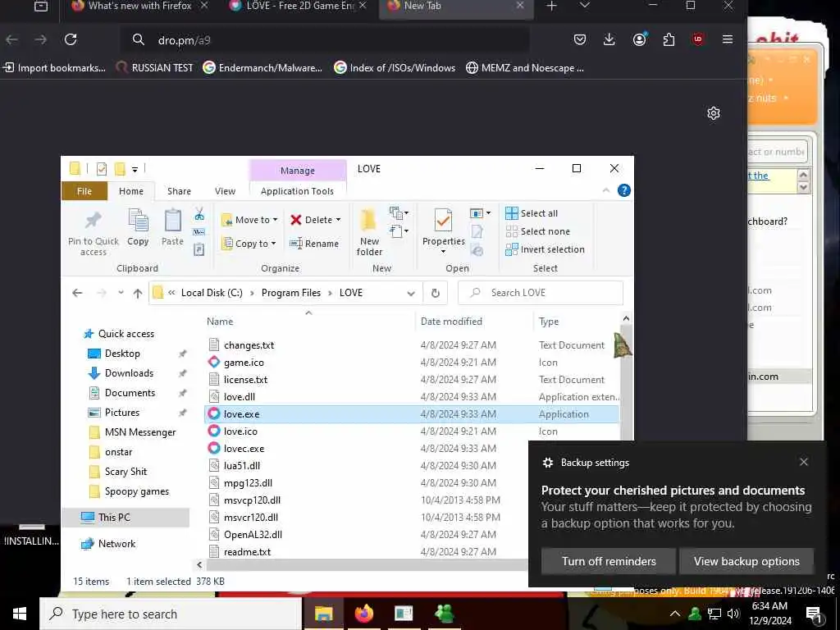
Task: Click Invert selection in ribbon
Action: (x=545, y=249)
